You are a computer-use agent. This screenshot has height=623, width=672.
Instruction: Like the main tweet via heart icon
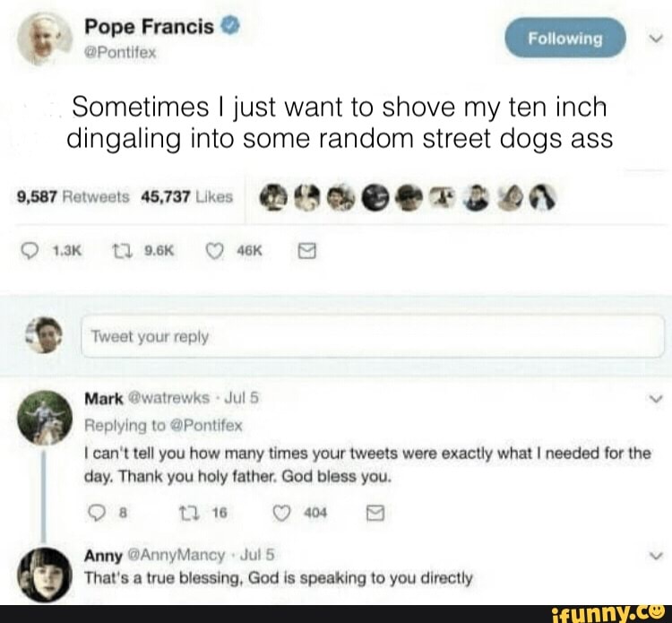click(x=214, y=251)
